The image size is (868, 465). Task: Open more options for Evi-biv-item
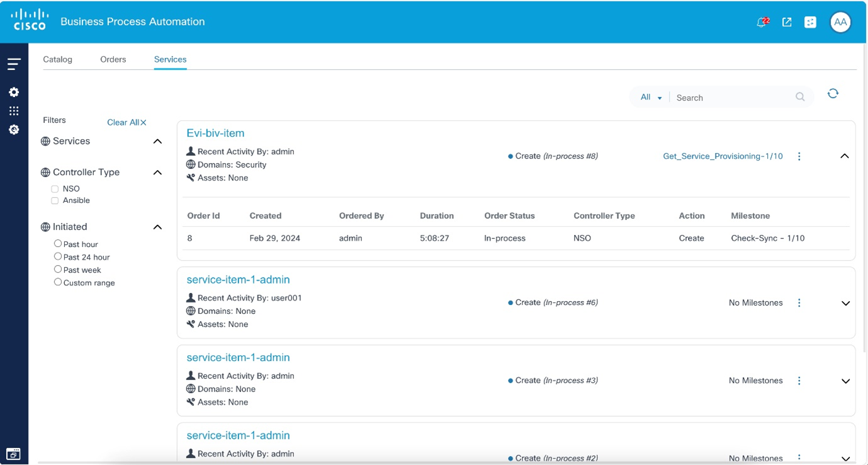pos(799,156)
